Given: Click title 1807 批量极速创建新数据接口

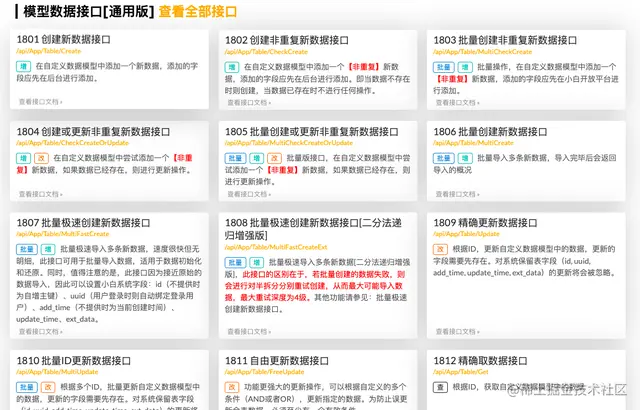Looking at the screenshot, I should [83, 223].
